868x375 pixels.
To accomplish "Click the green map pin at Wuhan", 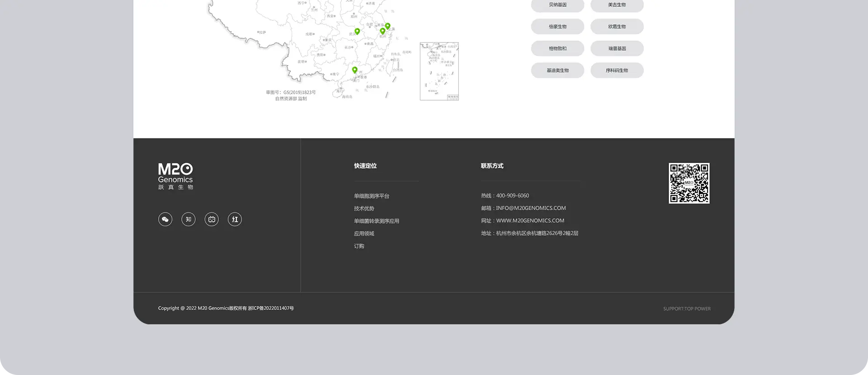I will pos(357,31).
